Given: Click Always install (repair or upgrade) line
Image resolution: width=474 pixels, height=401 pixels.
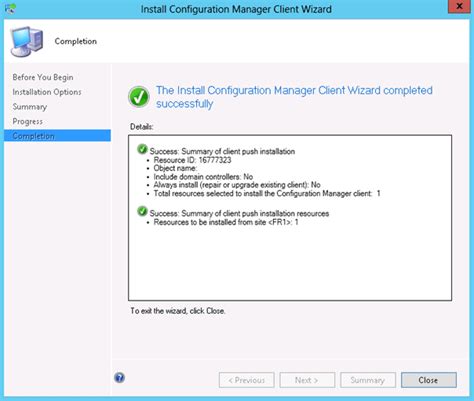Looking at the screenshot, I should click(x=237, y=185).
